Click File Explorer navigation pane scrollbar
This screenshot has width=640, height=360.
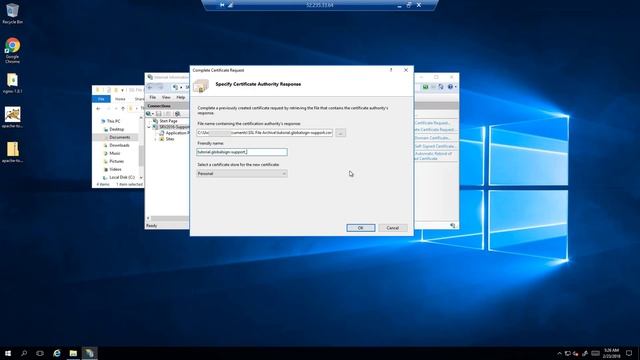(141, 156)
